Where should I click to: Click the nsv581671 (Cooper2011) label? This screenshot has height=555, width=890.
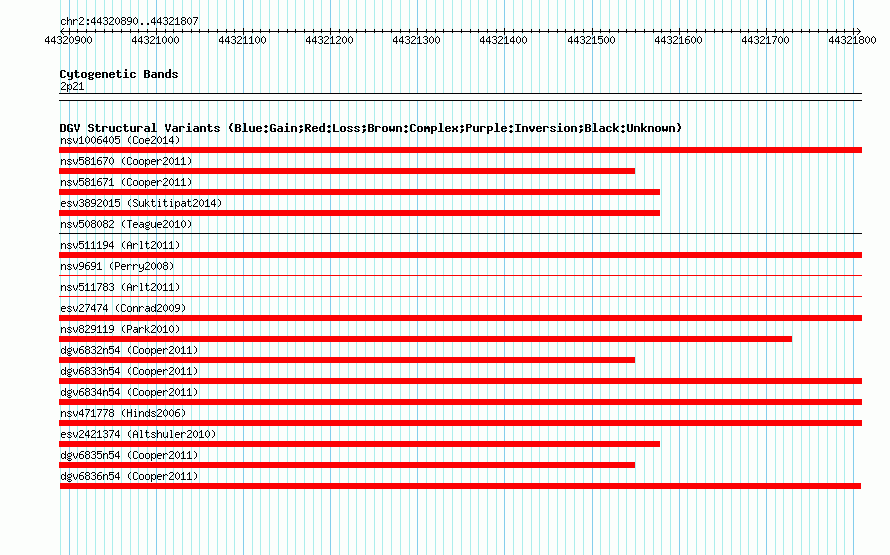pos(126,182)
